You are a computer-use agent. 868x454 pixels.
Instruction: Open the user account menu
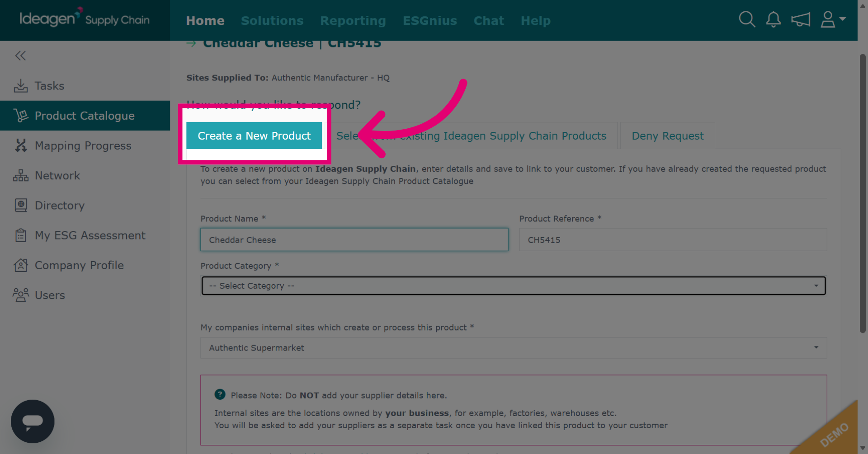(833, 19)
